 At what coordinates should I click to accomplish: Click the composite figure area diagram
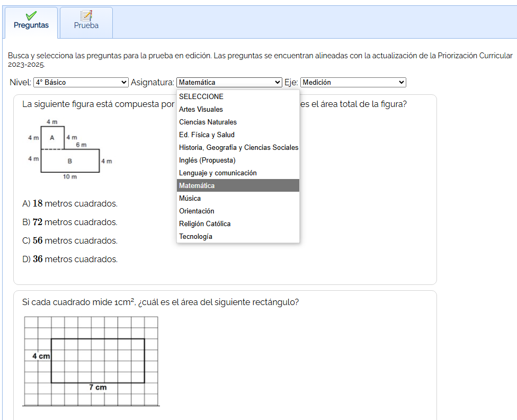(x=69, y=150)
